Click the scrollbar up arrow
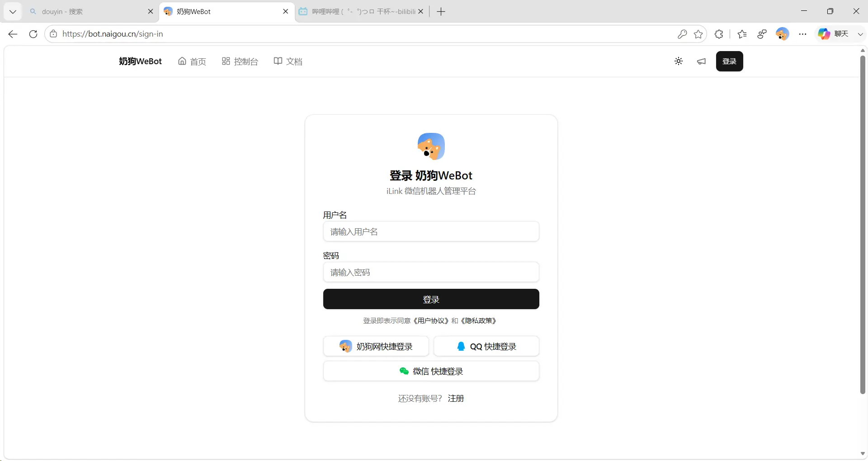This screenshot has height=461, width=868. pyautogui.click(x=863, y=50)
